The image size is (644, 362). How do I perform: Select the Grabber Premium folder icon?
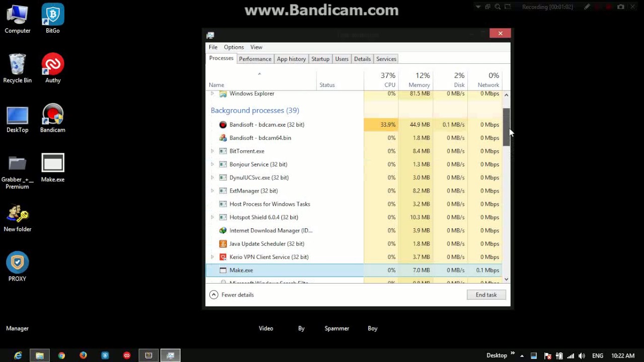point(17,171)
